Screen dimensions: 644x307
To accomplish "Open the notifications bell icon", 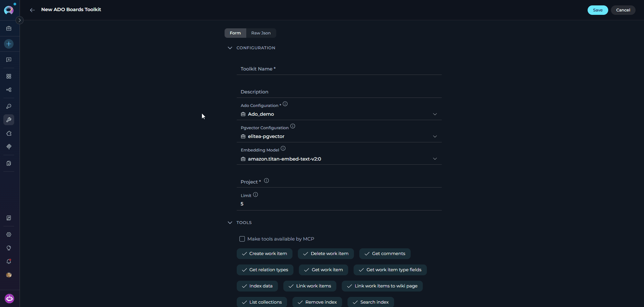I will (x=9, y=261).
